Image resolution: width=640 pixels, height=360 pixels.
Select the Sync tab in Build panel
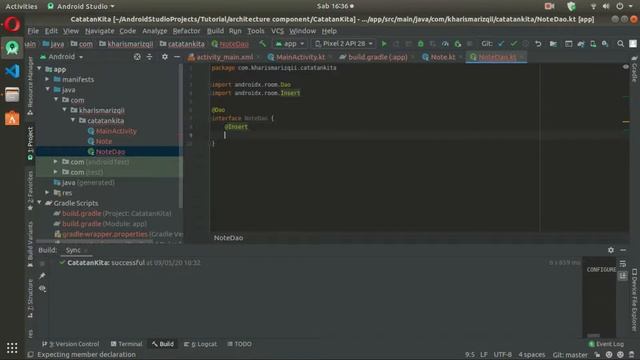[x=73, y=250]
